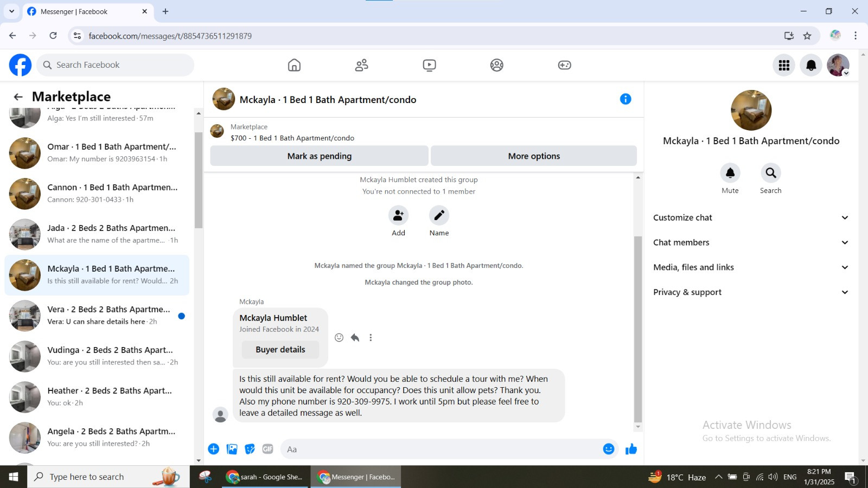Select the Messenger | Facebook browser tab
868x488 pixels.
pyautogui.click(x=87, y=11)
